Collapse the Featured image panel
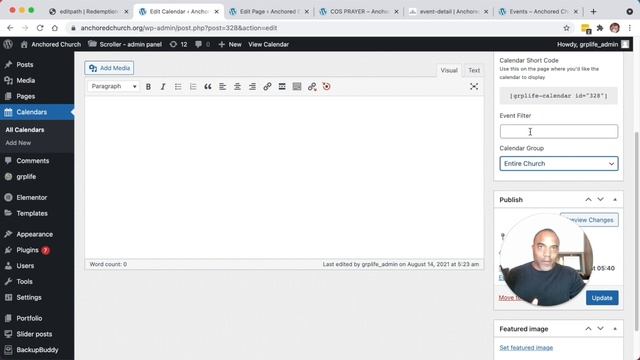The height and width of the screenshot is (360, 640). (615, 329)
